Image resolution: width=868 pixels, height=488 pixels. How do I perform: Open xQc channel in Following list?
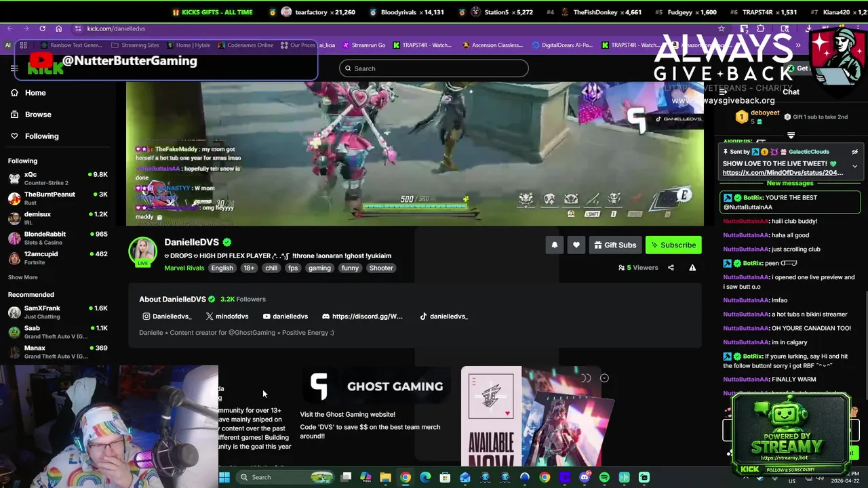click(x=58, y=178)
